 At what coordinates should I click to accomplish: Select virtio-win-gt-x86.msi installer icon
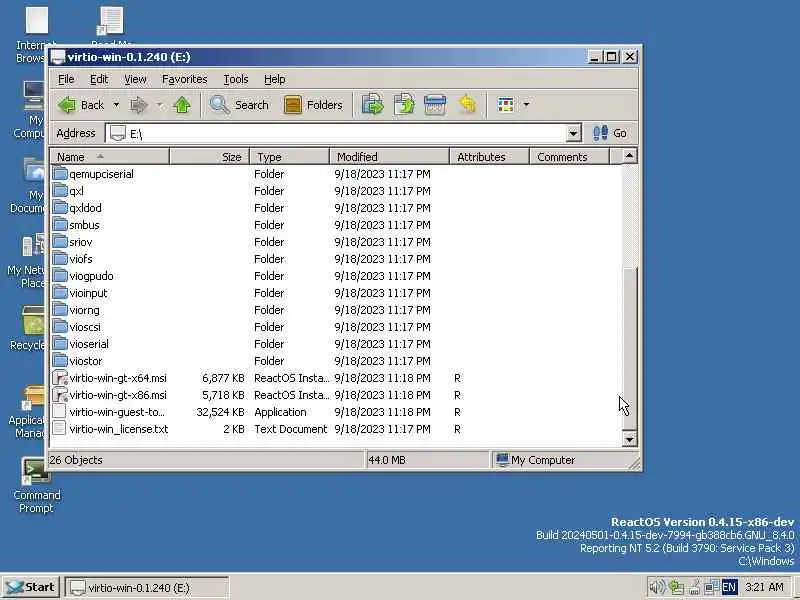60,395
